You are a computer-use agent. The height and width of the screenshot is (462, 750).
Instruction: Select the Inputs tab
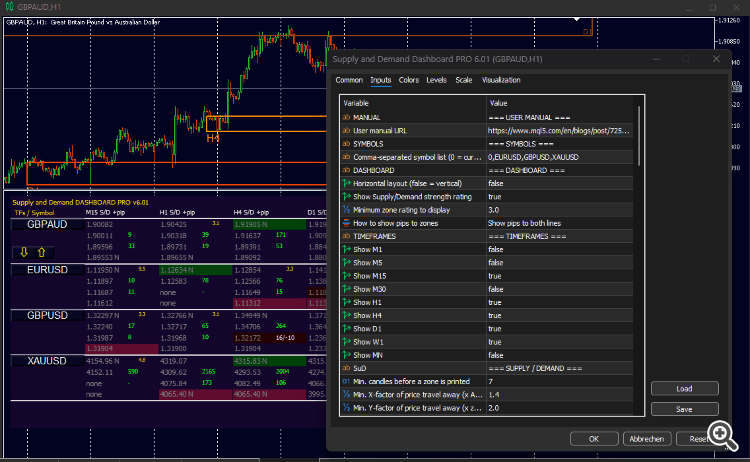381,80
